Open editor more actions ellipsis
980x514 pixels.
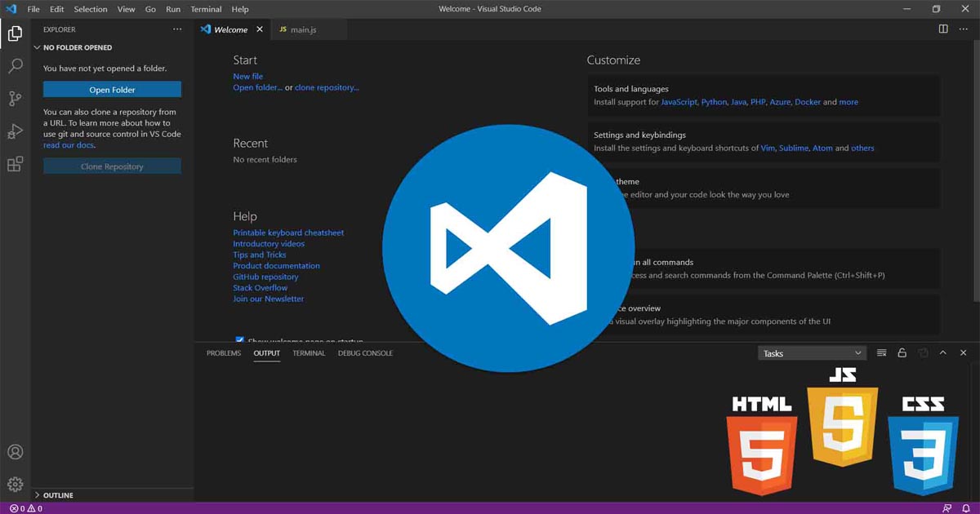click(964, 29)
